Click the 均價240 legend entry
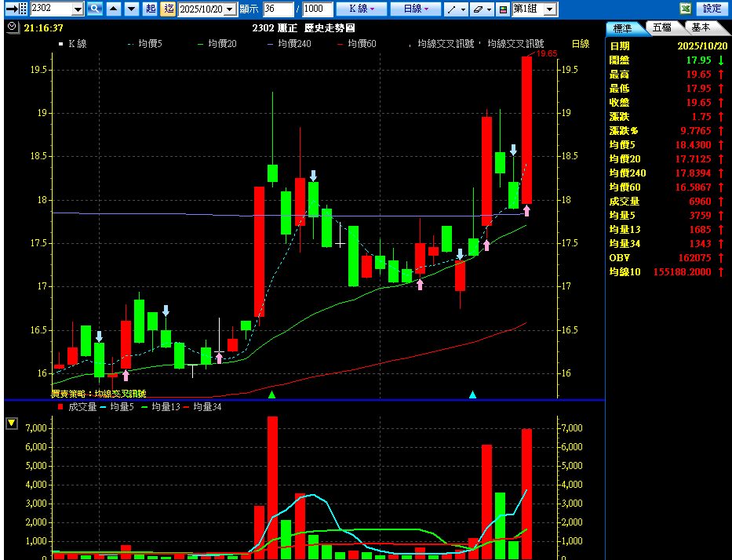 pyautogui.click(x=290, y=44)
